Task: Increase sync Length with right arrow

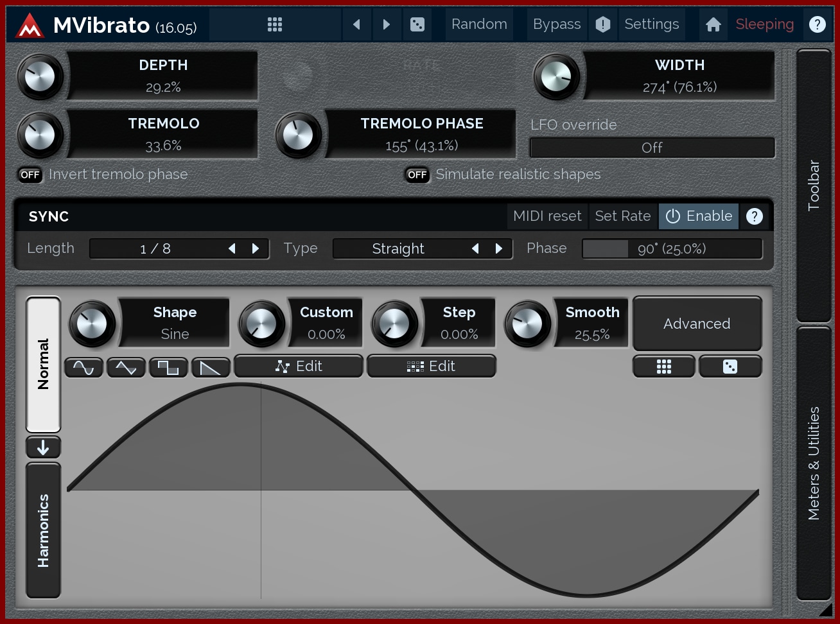Action: [256, 248]
